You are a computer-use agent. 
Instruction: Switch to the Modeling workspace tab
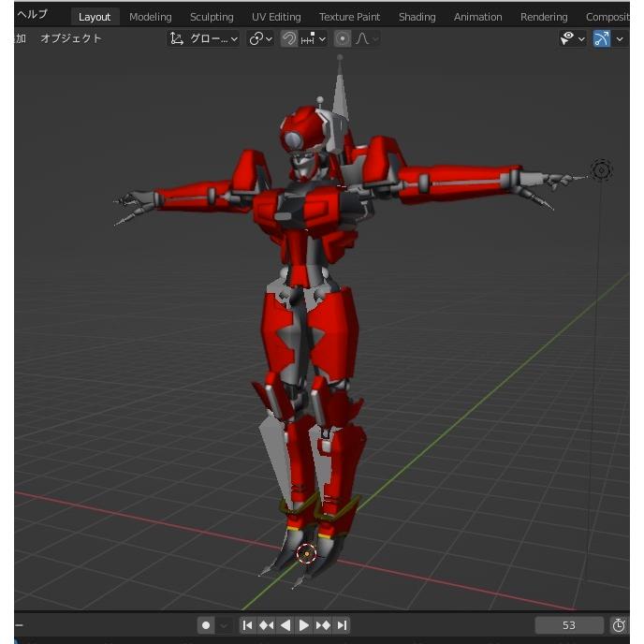pyautogui.click(x=151, y=17)
